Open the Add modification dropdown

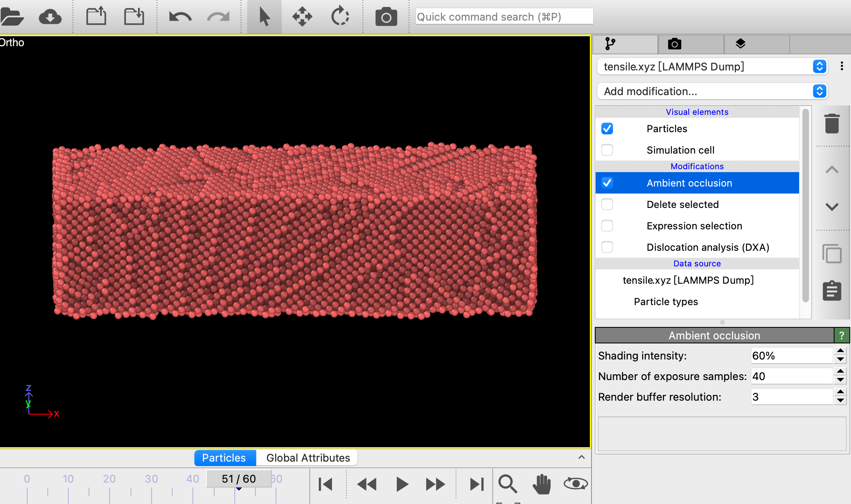click(712, 91)
